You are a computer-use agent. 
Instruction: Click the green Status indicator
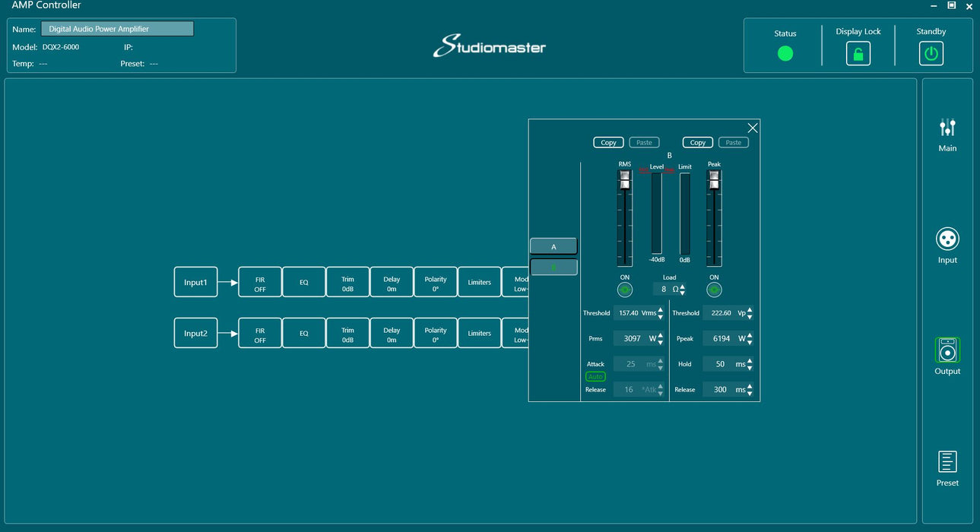pyautogui.click(x=785, y=54)
